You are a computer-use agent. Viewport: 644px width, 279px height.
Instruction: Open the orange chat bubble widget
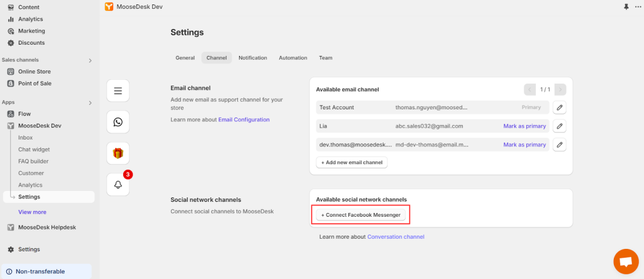(x=625, y=261)
